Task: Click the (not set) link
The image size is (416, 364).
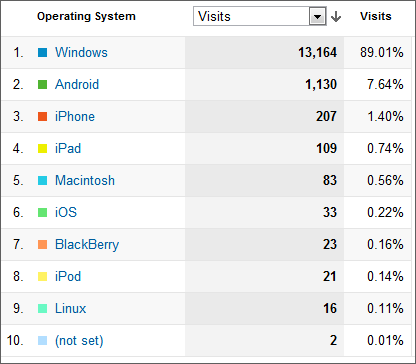Action: point(79,340)
